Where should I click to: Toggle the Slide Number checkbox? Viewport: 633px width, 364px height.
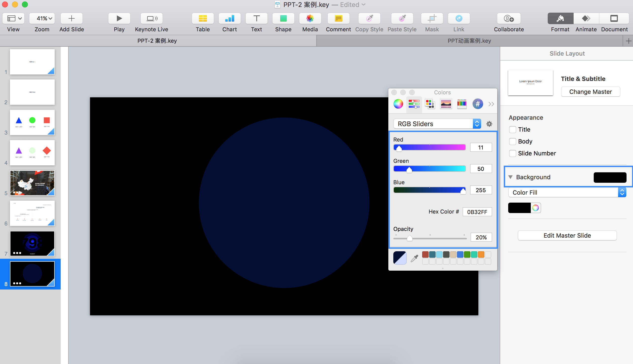pyautogui.click(x=512, y=153)
